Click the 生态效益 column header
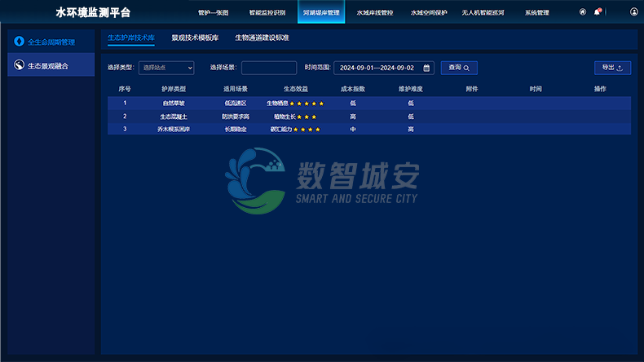This screenshot has width=644, height=362. point(296,89)
